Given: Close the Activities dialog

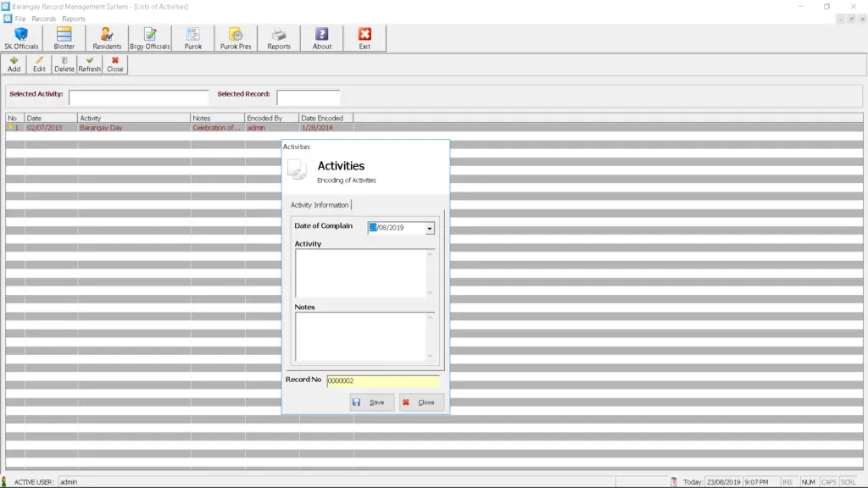Looking at the screenshot, I should (420, 402).
